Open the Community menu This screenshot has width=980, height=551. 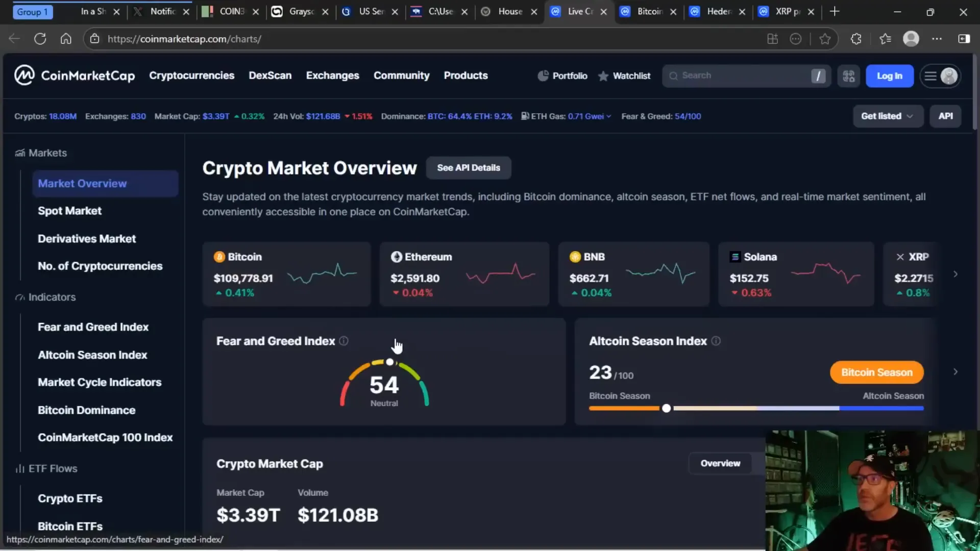[401, 76]
